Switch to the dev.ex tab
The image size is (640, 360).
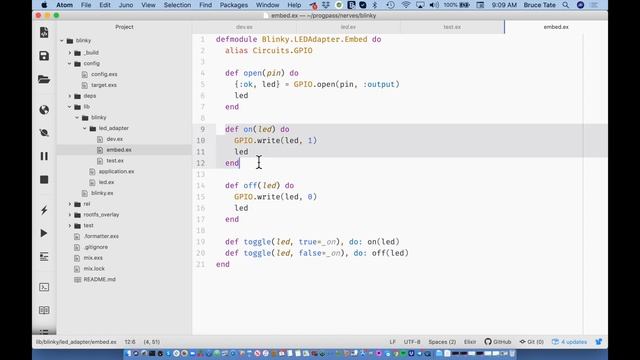pos(244,27)
